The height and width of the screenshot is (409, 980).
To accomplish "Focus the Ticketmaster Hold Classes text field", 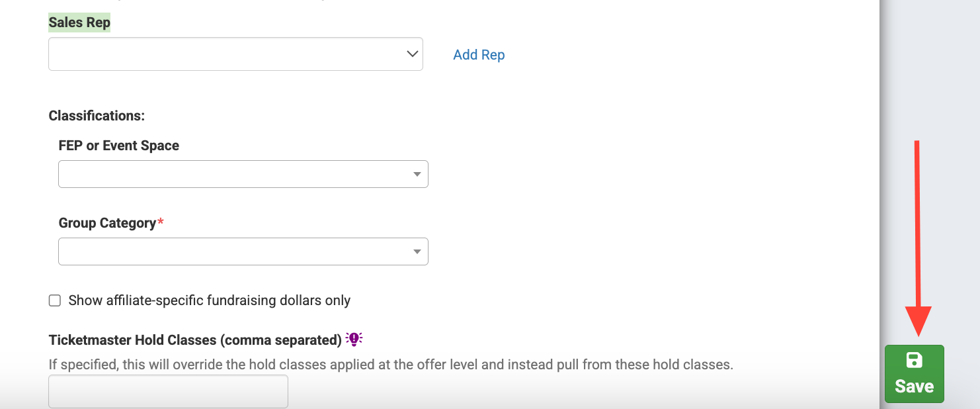I will [168, 391].
